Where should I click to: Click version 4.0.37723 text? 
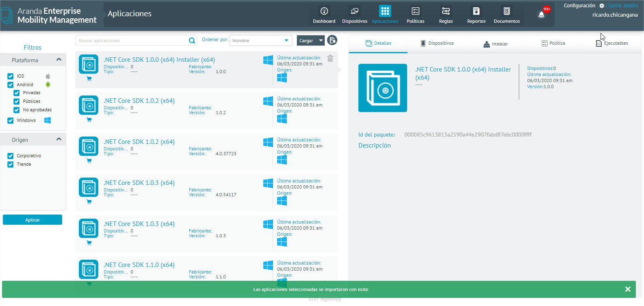pyautogui.click(x=226, y=154)
